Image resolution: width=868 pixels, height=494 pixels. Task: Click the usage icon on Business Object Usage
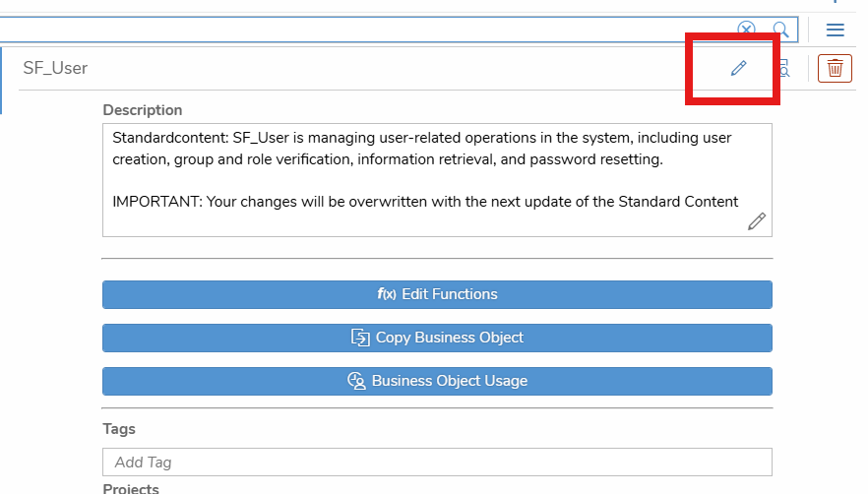(x=357, y=381)
